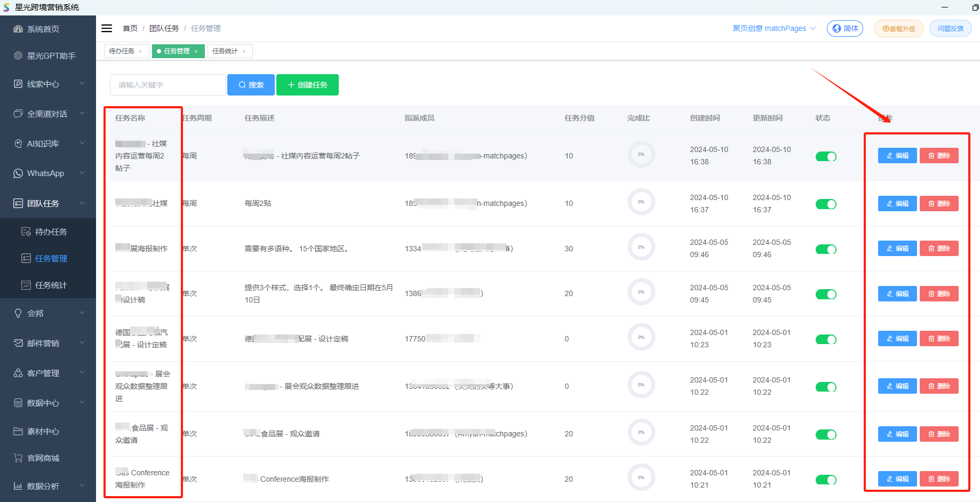The width and height of the screenshot is (980, 502).
Task: Click the 线索中心 sidebar icon
Action: point(18,84)
